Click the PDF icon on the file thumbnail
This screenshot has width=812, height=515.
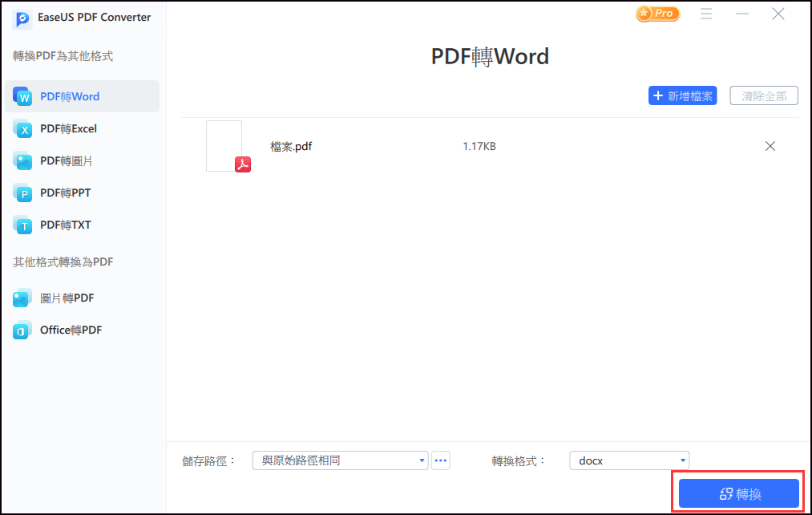(242, 164)
